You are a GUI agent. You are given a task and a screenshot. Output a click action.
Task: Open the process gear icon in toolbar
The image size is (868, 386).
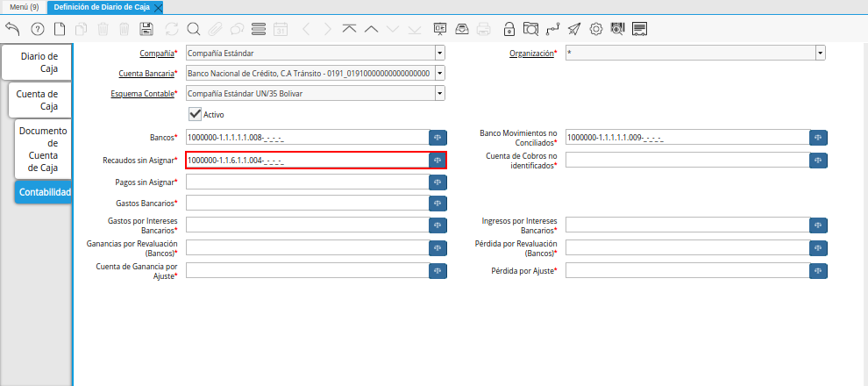[x=596, y=29]
